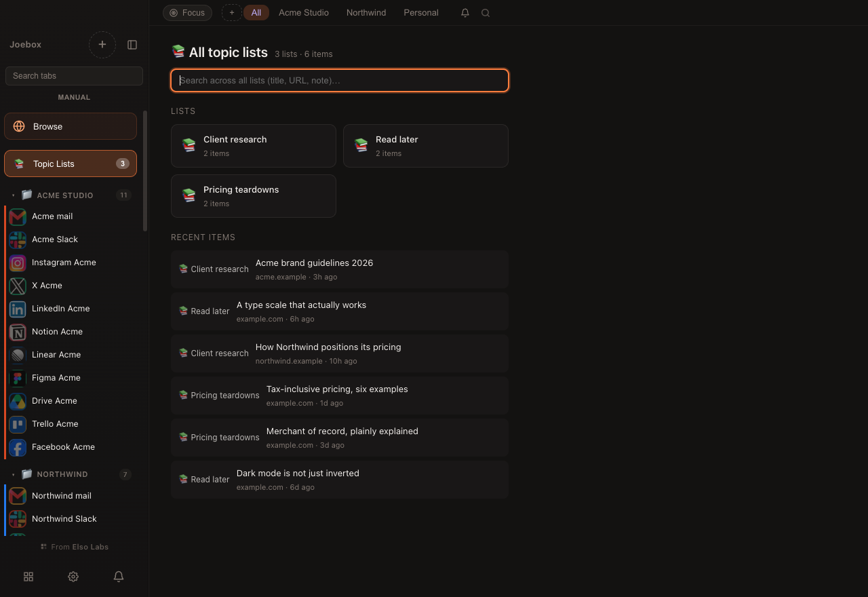Switch to Northwind tab
The width and height of the screenshot is (868, 597).
point(366,13)
